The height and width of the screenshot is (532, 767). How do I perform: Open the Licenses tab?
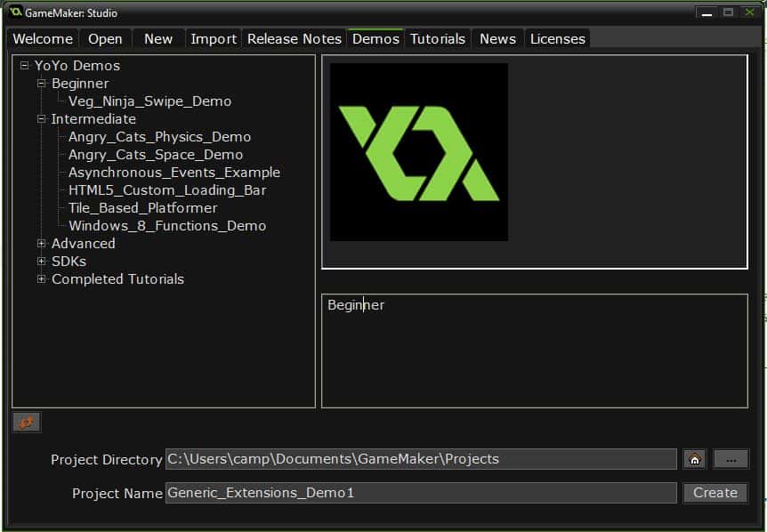[558, 38]
